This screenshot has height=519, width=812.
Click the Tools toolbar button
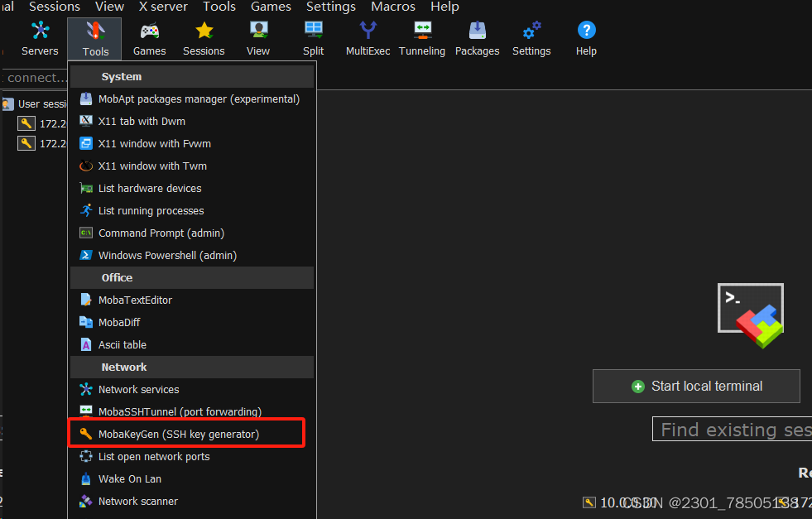point(95,40)
